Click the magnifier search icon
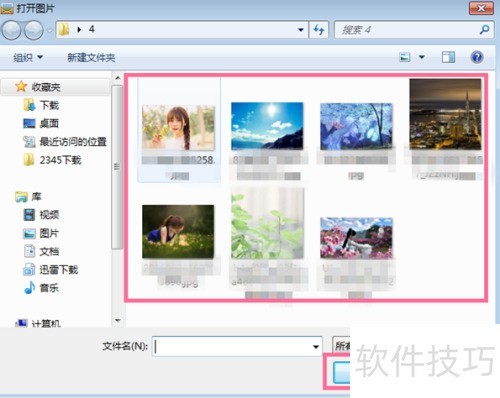This screenshot has width=500, height=398. click(484, 30)
